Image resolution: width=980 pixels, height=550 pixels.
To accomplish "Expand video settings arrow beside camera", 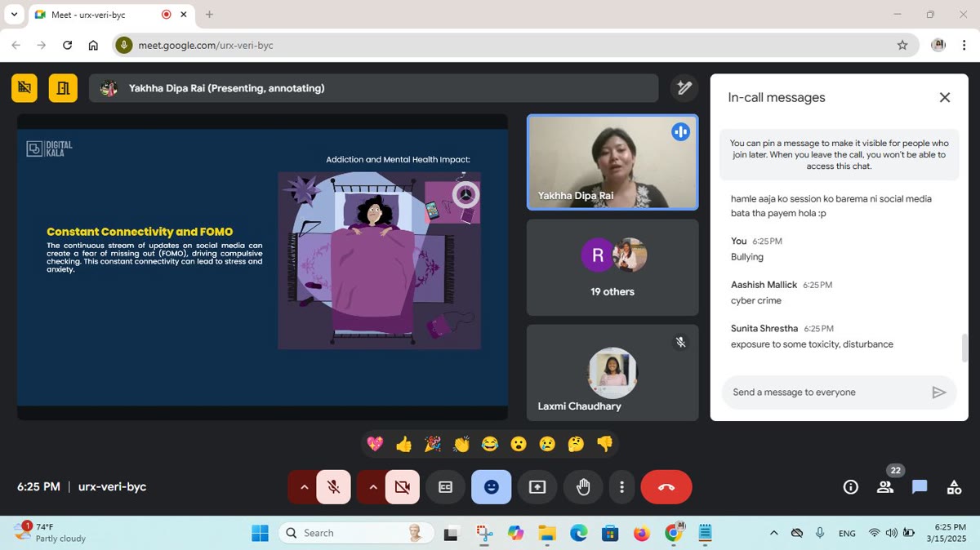I will pyautogui.click(x=372, y=487).
